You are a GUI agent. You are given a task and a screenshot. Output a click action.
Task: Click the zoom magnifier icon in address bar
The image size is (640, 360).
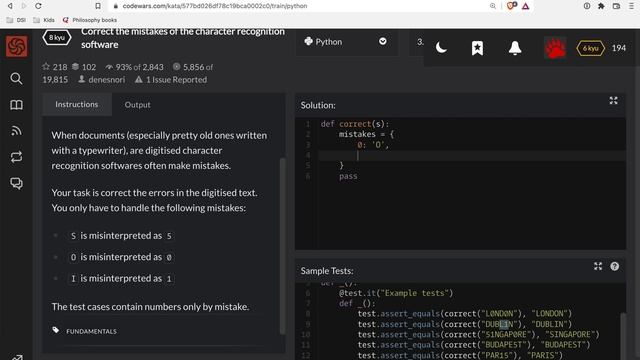tap(493, 6)
